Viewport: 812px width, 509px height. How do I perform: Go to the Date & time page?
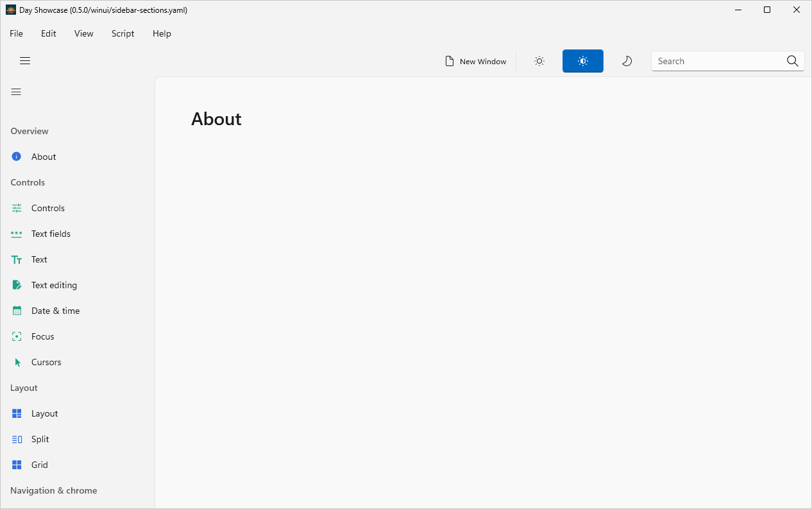click(56, 311)
